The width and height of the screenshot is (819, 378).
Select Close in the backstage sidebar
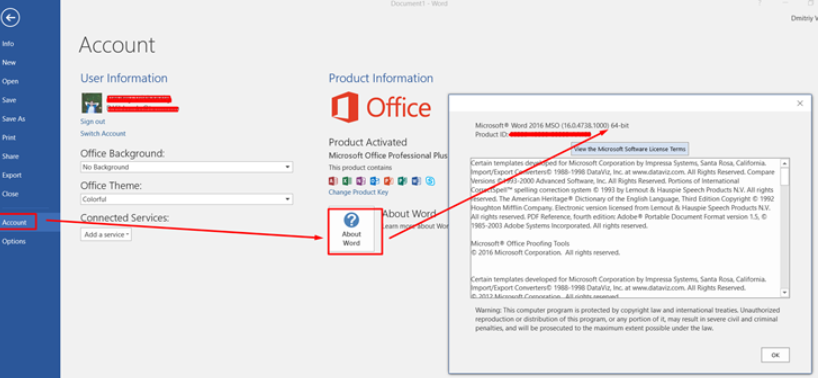[10, 194]
